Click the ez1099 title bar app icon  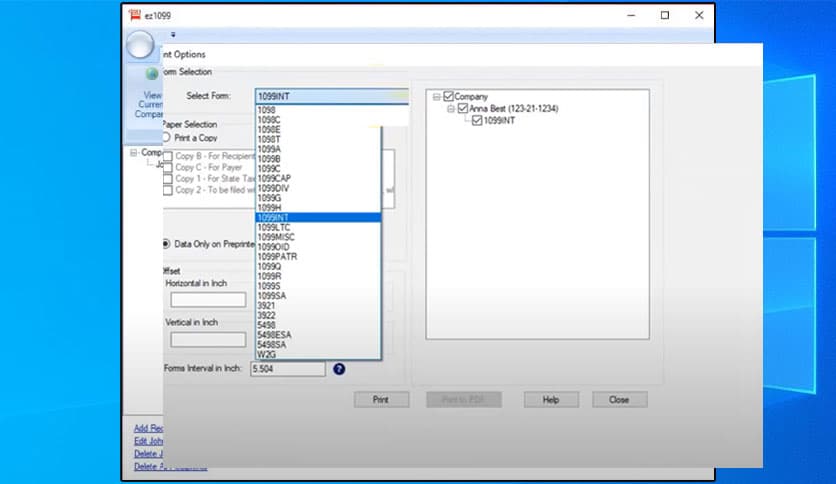[135, 15]
